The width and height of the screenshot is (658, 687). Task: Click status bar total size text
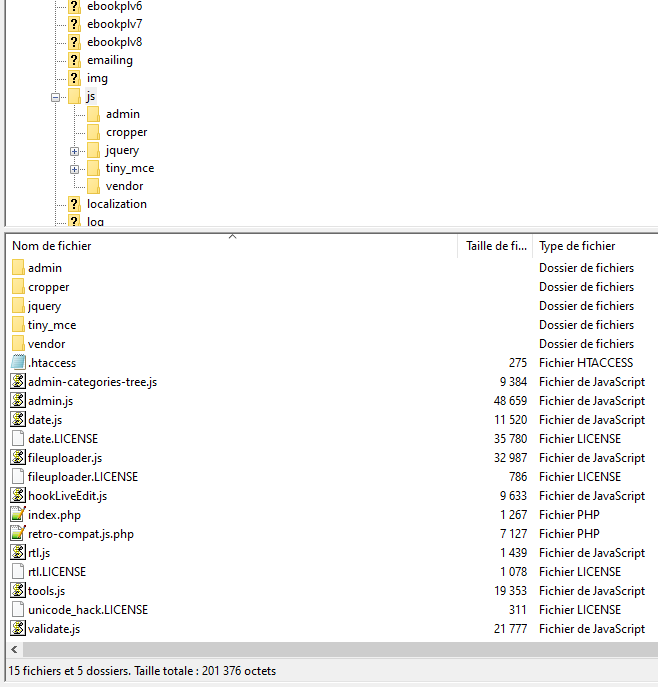click(x=205, y=671)
